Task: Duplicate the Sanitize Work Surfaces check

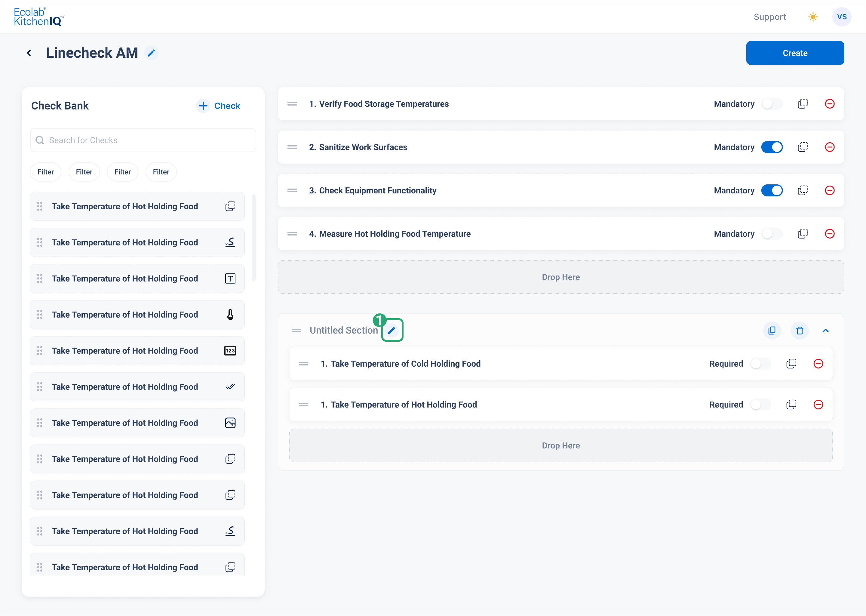Action: (x=803, y=147)
